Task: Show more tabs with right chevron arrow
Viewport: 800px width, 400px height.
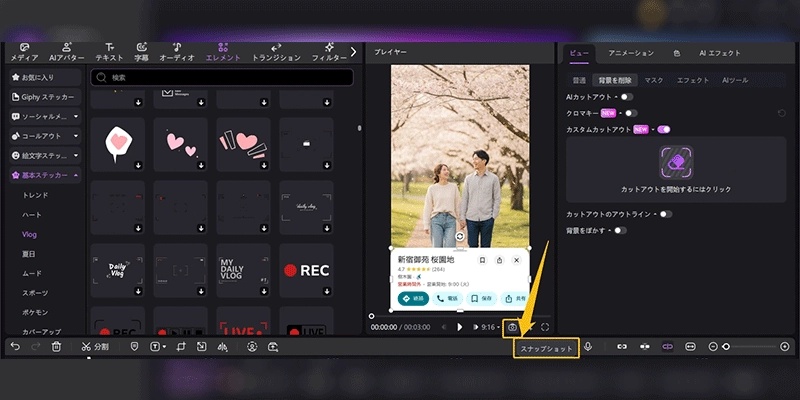Action: click(353, 52)
